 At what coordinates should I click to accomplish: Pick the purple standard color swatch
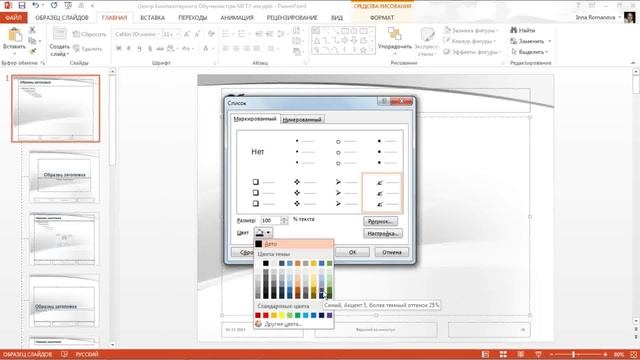click(329, 315)
